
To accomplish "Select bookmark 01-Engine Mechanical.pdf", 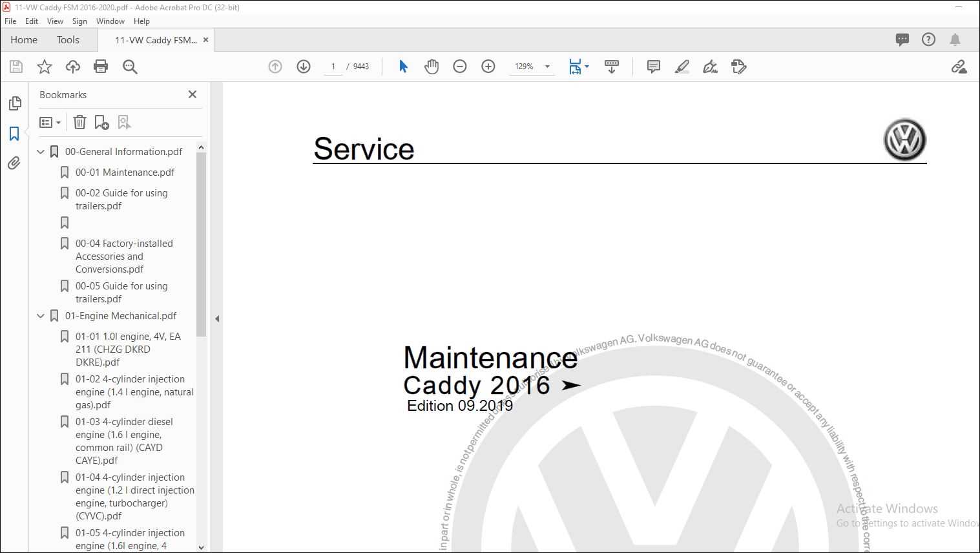I will pos(121,316).
